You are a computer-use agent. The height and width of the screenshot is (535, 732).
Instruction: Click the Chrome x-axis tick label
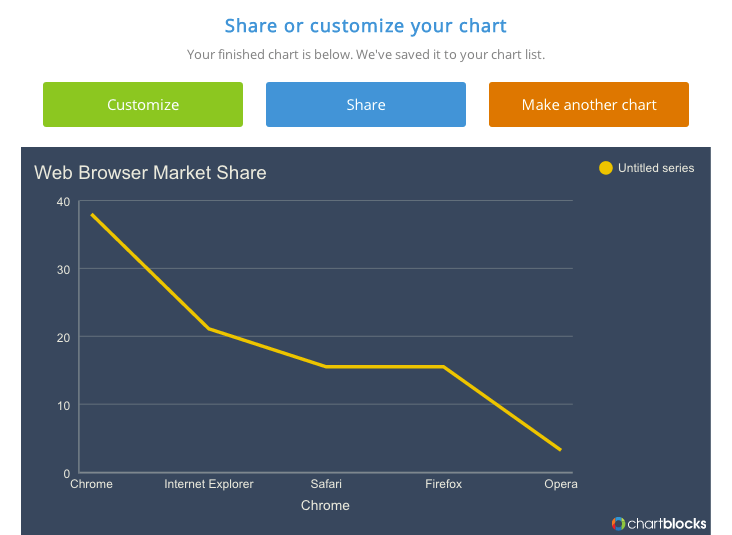point(91,484)
